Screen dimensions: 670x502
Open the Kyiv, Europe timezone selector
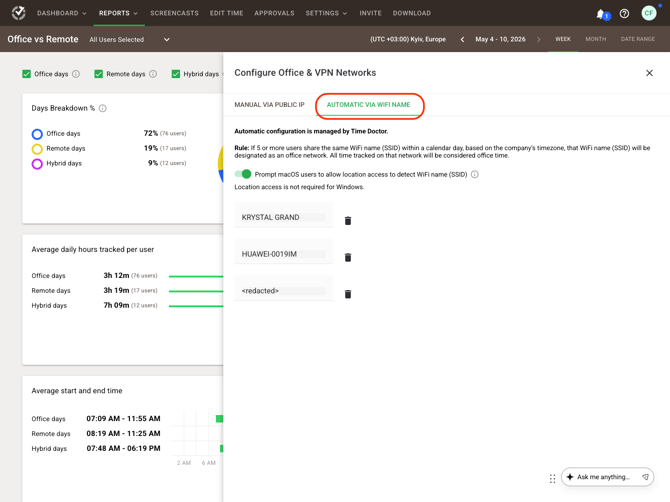click(408, 39)
